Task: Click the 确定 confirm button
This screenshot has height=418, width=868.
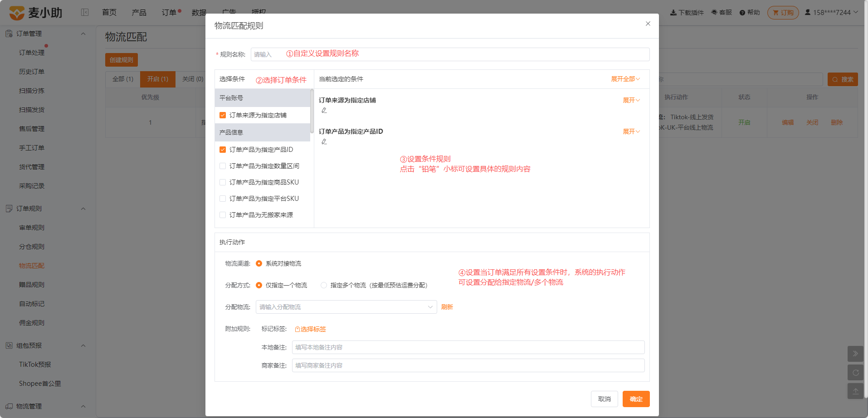Action: pos(636,399)
